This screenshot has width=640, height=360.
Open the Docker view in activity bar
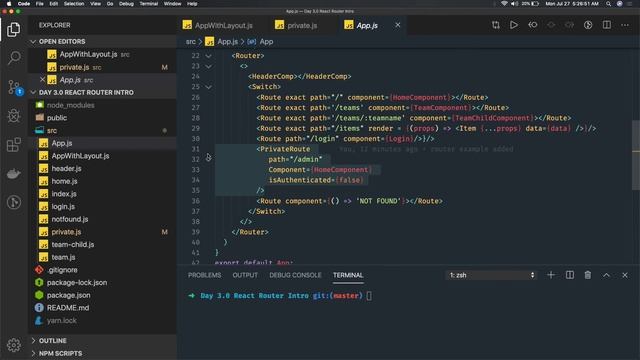tap(14, 173)
